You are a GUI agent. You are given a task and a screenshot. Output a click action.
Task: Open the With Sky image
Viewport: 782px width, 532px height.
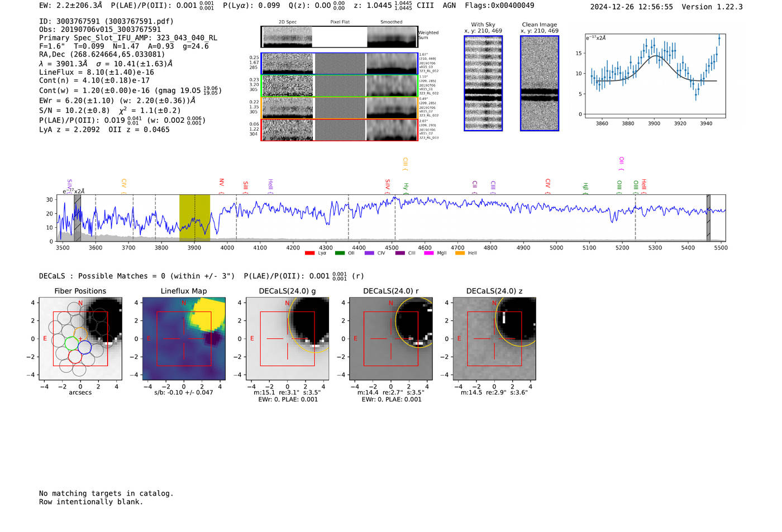[483, 83]
